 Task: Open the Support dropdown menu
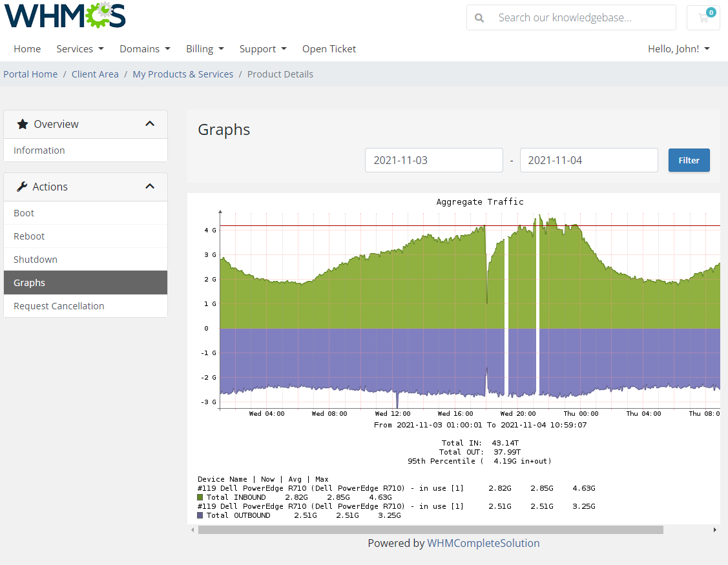(x=263, y=48)
